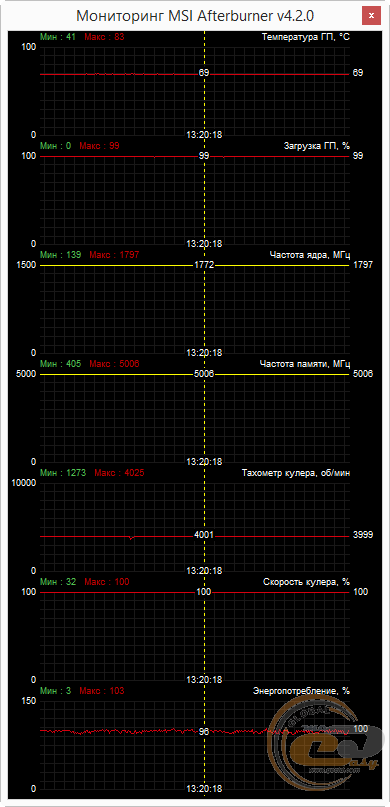Click the Частота памяти, МГц label

coord(305,364)
